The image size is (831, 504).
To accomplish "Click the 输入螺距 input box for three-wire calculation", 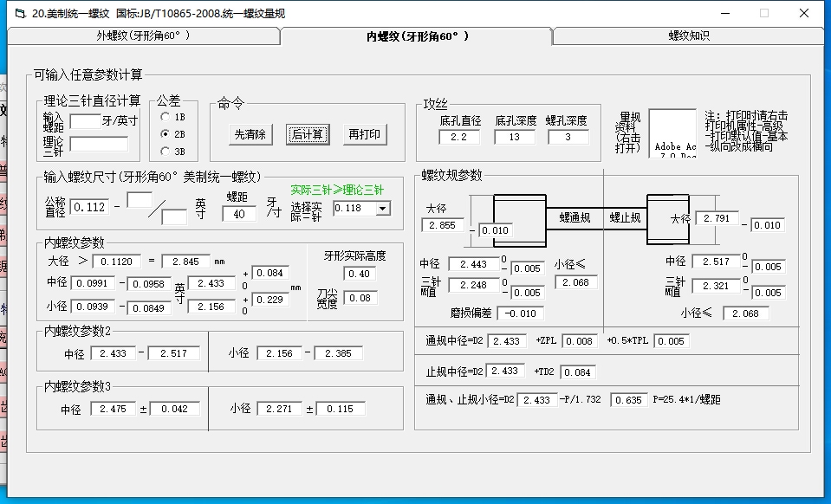I will 84,121.
